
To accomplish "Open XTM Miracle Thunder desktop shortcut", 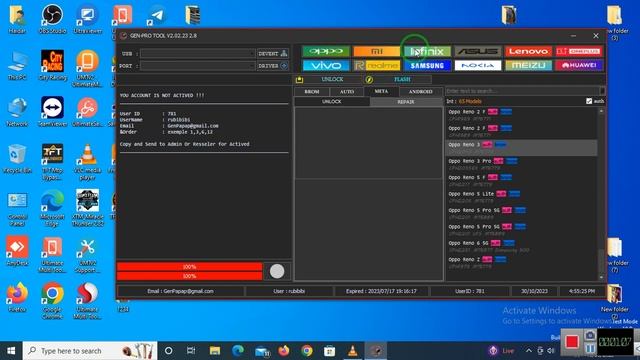I will 87,208.
